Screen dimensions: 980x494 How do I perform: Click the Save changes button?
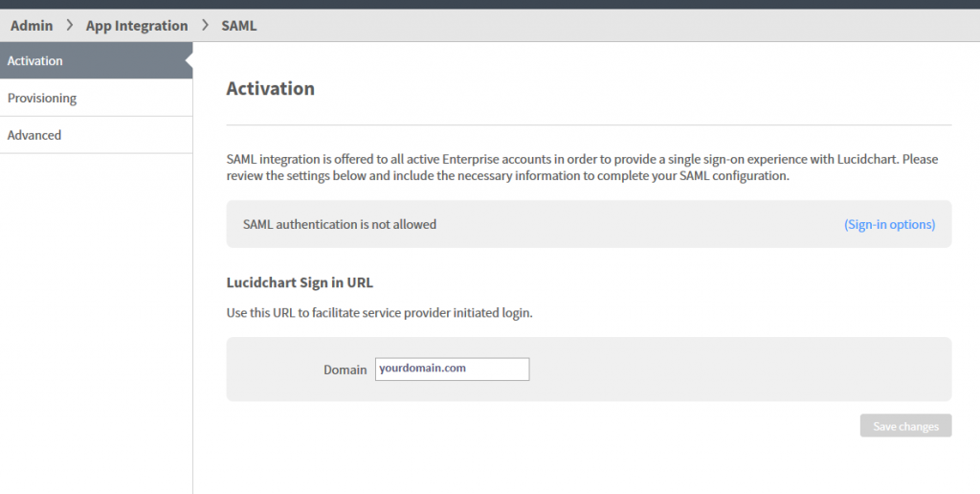click(905, 426)
